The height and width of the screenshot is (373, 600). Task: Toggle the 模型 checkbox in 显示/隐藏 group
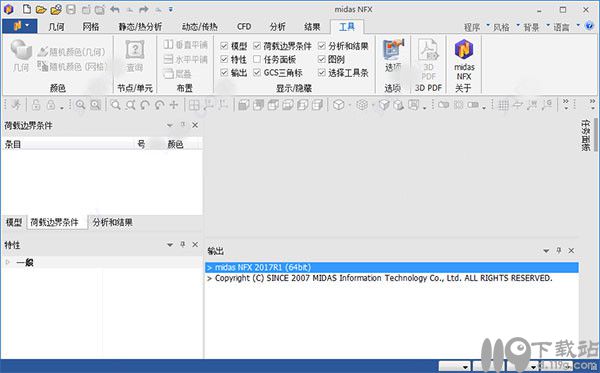click(x=224, y=46)
